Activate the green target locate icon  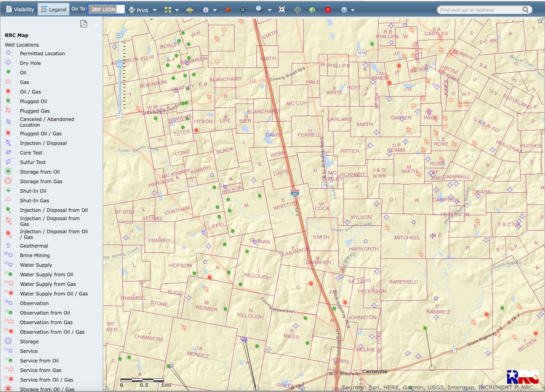point(297,10)
